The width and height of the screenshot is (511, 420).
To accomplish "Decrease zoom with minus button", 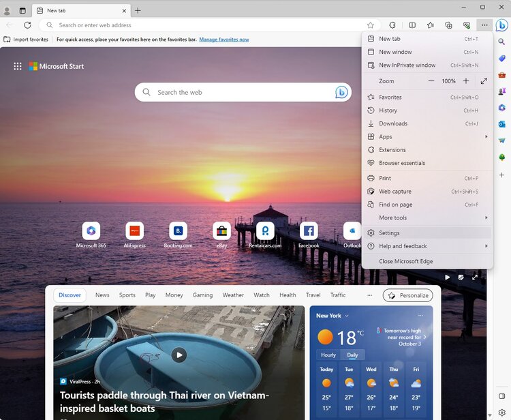I will (431, 81).
